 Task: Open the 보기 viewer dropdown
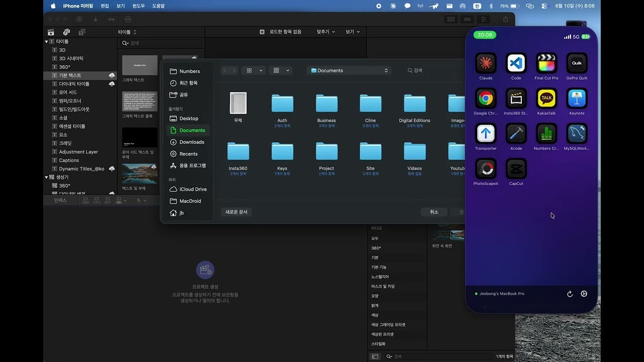353,32
